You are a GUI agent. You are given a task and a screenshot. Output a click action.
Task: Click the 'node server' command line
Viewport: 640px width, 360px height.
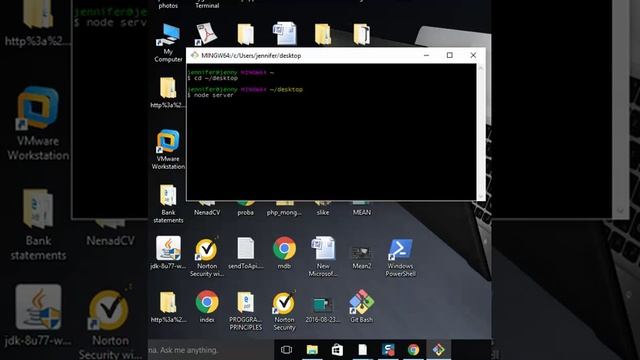pos(211,95)
